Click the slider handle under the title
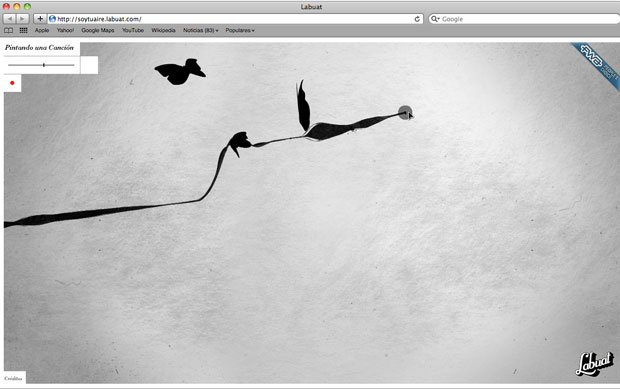Screen dimensions: 620x389 click(44, 65)
